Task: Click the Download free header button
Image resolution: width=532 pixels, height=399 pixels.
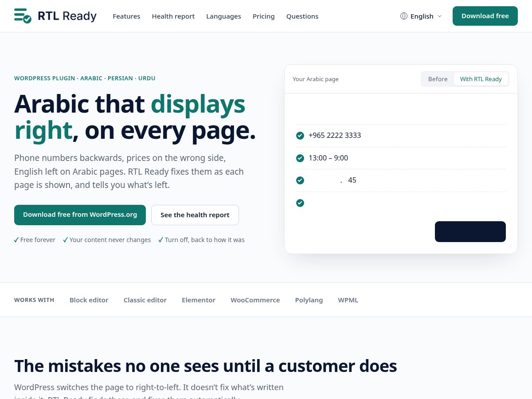Action: click(x=485, y=16)
